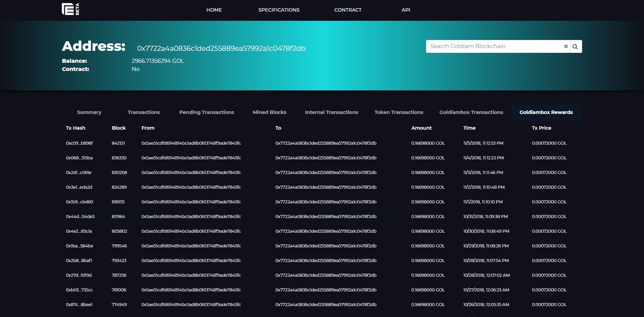Open the SPECIFICATIONS page
The image size is (644, 317).
point(279,10)
